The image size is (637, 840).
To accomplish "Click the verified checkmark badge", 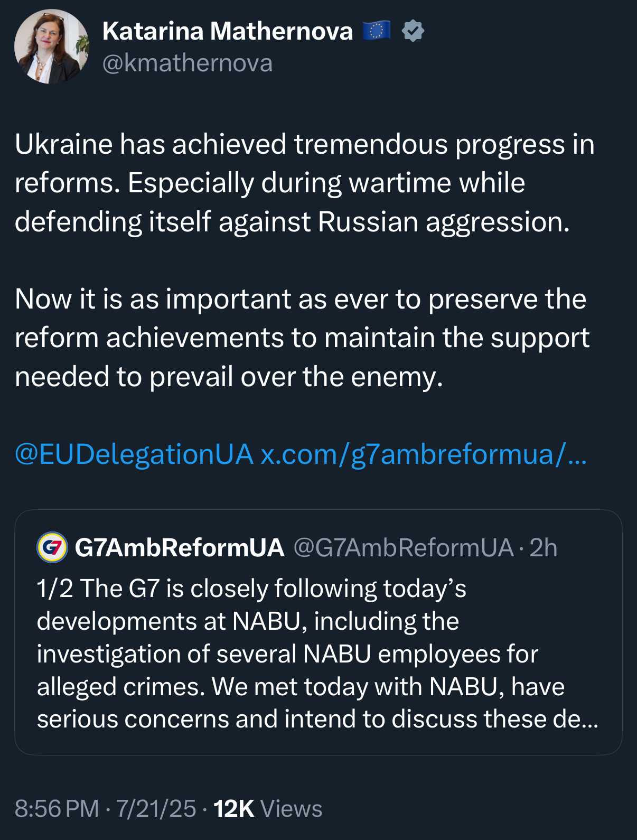I will (413, 31).
